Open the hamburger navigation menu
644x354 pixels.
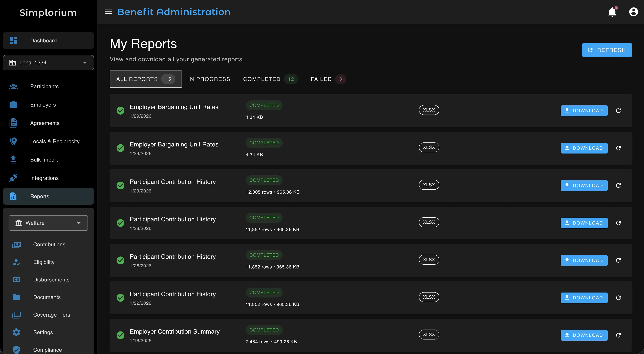tap(108, 12)
